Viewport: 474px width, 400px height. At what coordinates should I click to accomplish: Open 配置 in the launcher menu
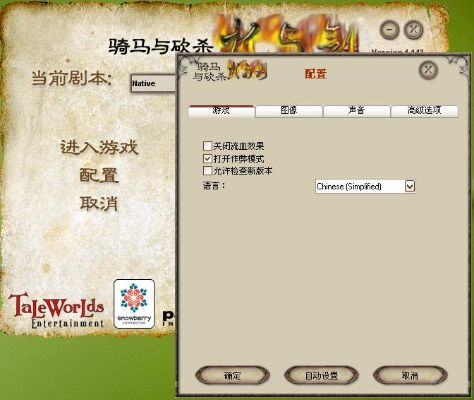(x=99, y=175)
